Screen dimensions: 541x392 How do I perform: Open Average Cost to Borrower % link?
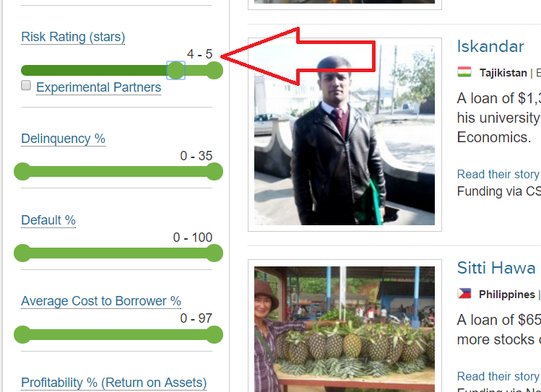[101, 301]
